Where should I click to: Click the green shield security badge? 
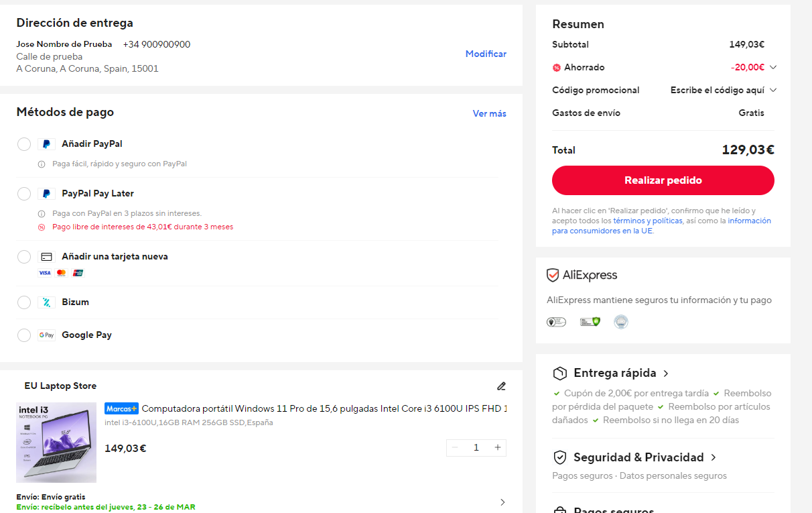pos(590,322)
